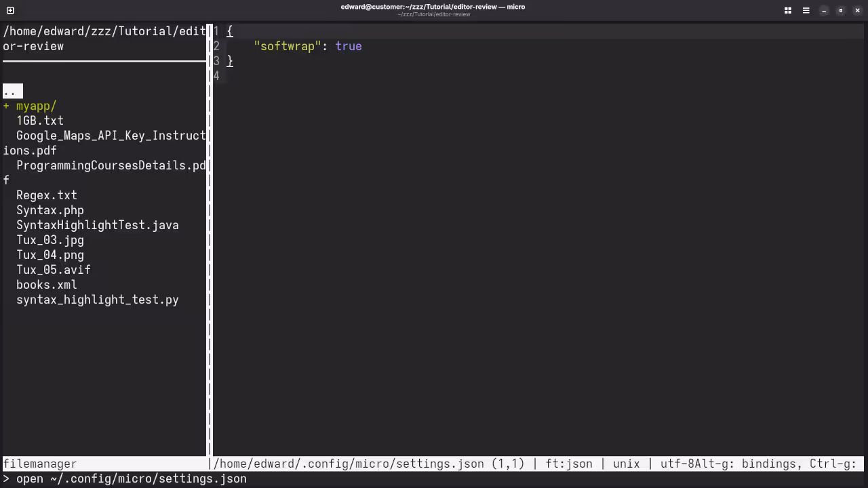The height and width of the screenshot is (488, 868).
Task: Expand the myapp/ folder
Action: tap(36, 106)
